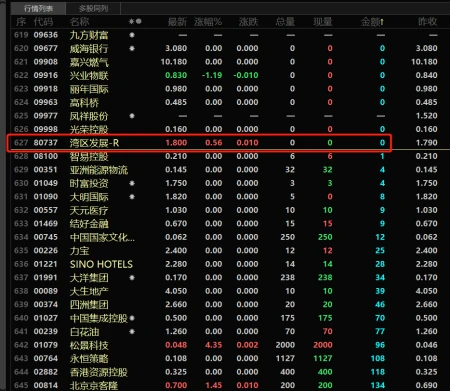Select the 凤祥股份 stock name
Image resolution: width=450 pixels, height=391 pixels.
[x=89, y=116]
